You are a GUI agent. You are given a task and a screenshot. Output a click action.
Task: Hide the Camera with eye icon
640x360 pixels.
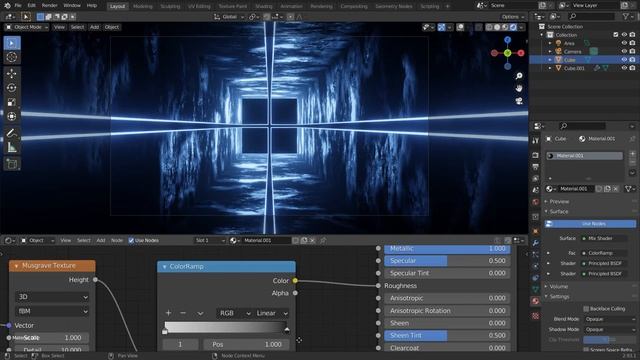point(624,51)
